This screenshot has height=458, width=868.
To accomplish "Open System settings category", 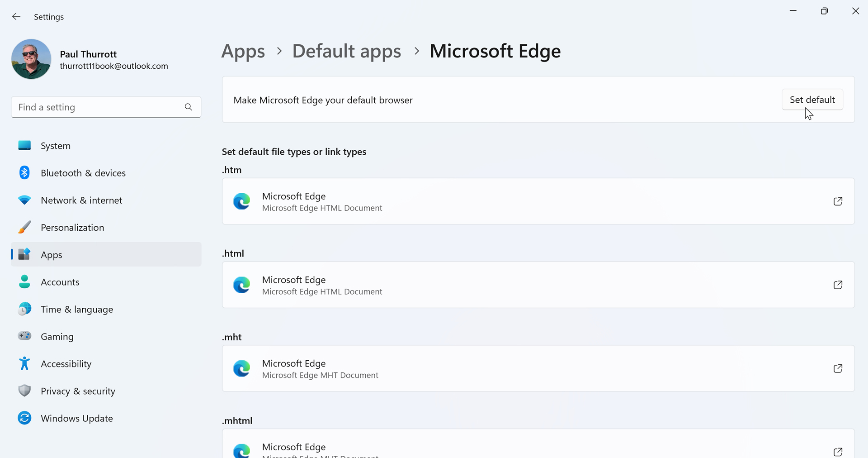I will [56, 146].
